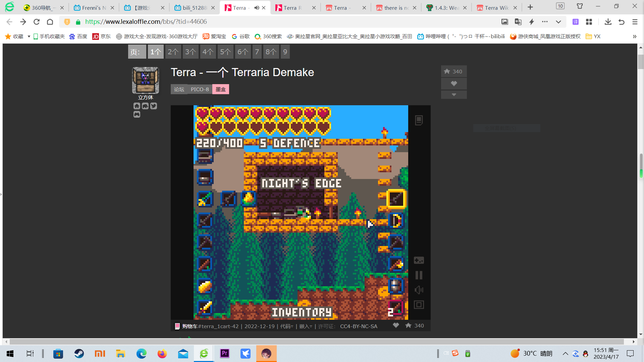Favorite the post with heart icon

click(454, 83)
